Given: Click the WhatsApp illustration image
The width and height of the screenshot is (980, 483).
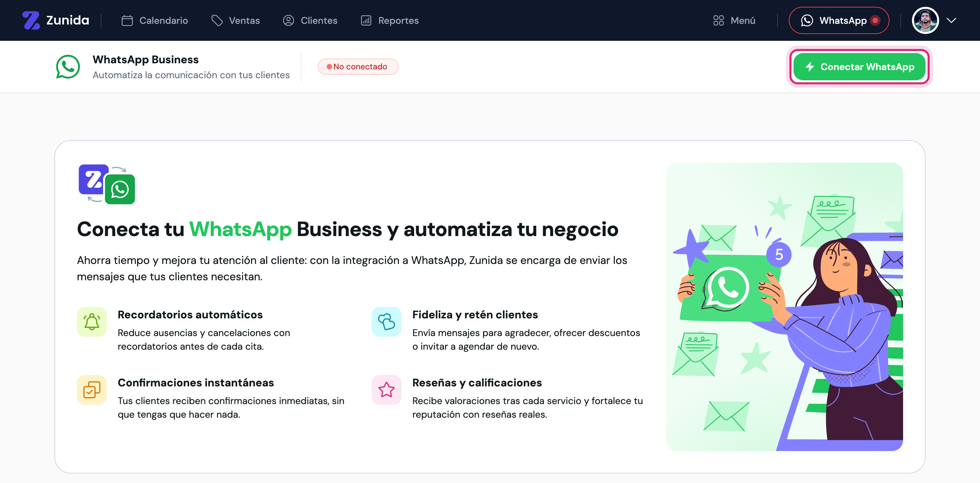Looking at the screenshot, I should [x=784, y=307].
